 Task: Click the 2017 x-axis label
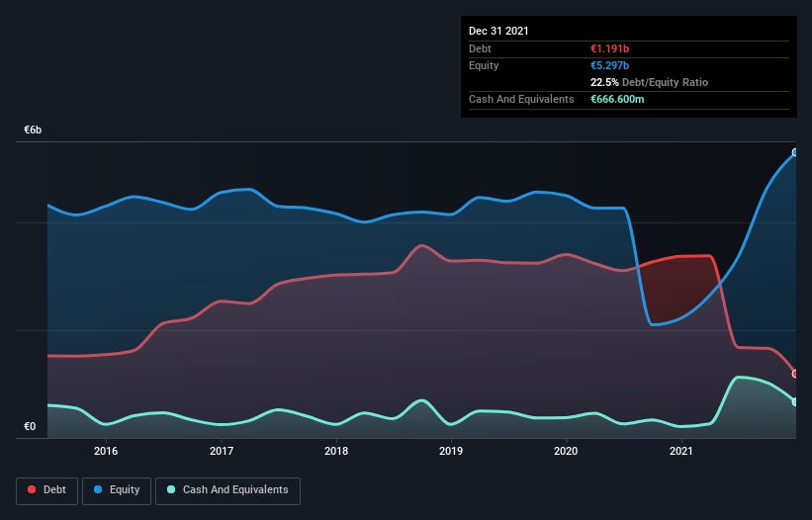coord(222,451)
